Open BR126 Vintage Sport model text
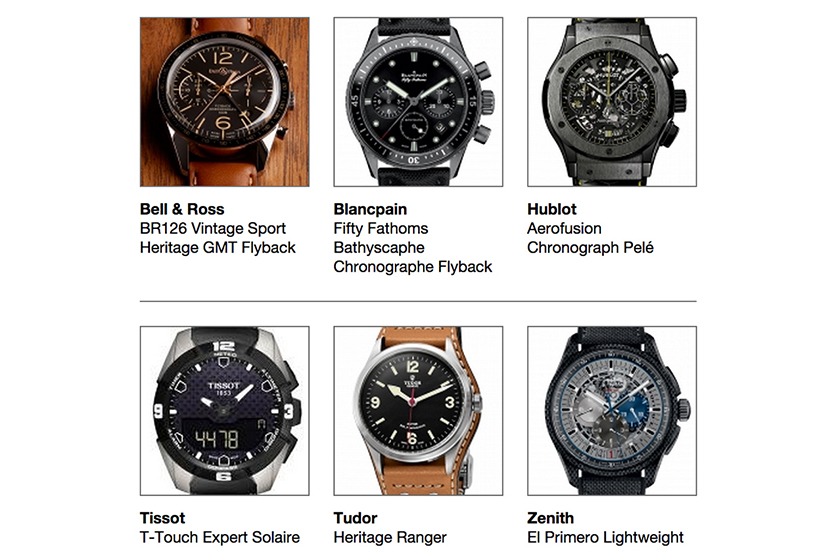The image size is (840, 560). click(213, 228)
